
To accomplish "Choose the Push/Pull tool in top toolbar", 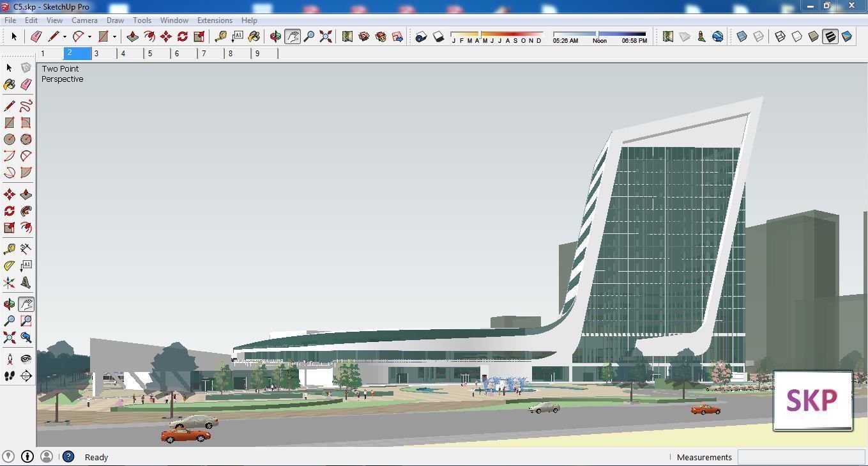I will point(133,36).
